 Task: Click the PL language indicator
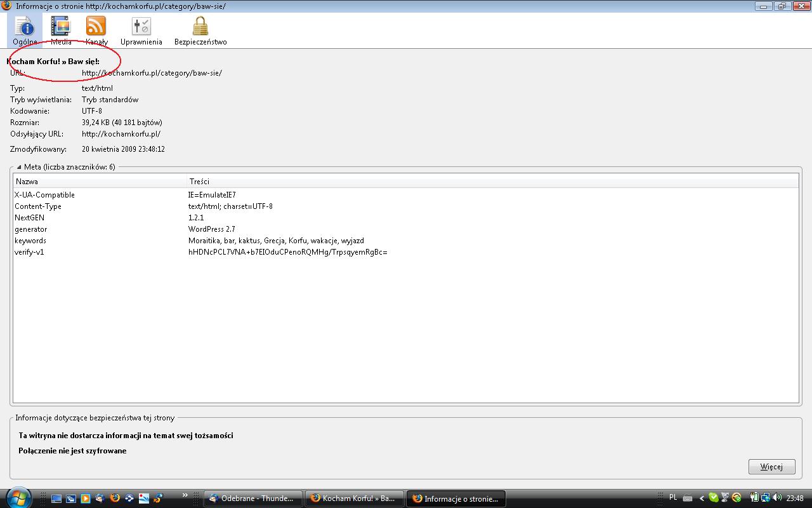pos(673,497)
